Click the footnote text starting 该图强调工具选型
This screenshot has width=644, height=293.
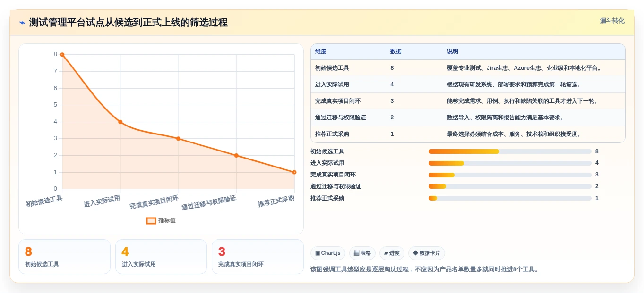pyautogui.click(x=425, y=269)
